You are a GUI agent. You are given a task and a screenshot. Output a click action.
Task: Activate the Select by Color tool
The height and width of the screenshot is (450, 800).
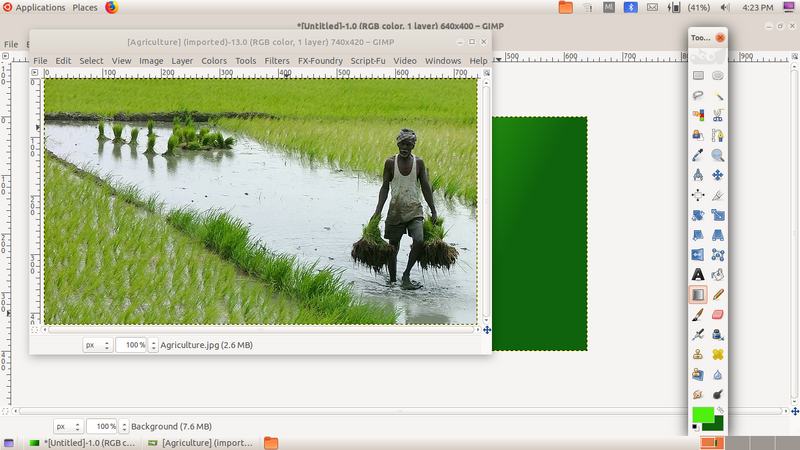pos(698,115)
